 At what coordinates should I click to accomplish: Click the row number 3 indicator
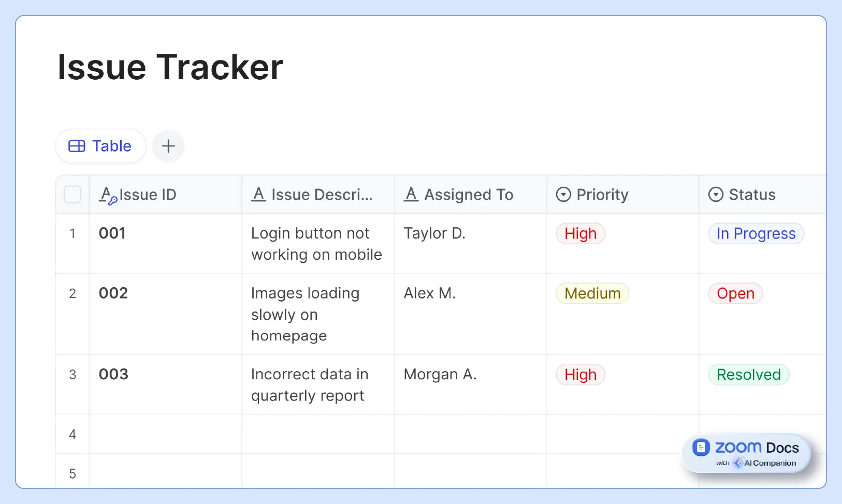click(72, 374)
